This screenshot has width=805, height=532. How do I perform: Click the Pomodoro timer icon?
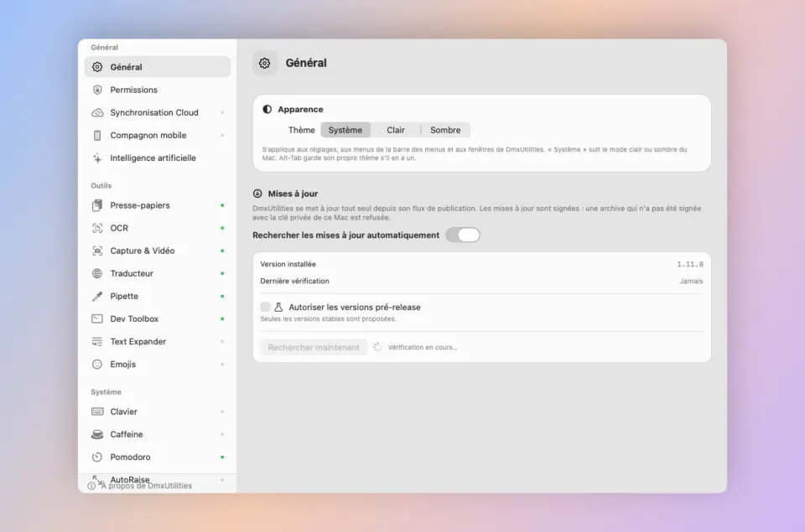tap(97, 457)
